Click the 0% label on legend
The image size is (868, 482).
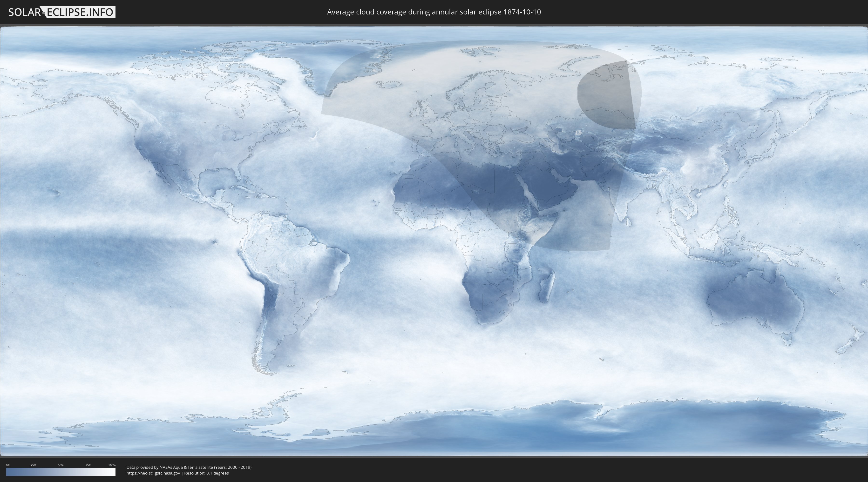[x=8, y=465]
